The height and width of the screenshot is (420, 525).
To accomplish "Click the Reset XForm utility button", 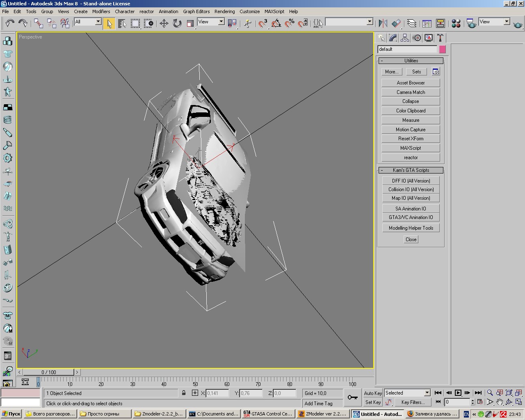I will click(411, 139).
